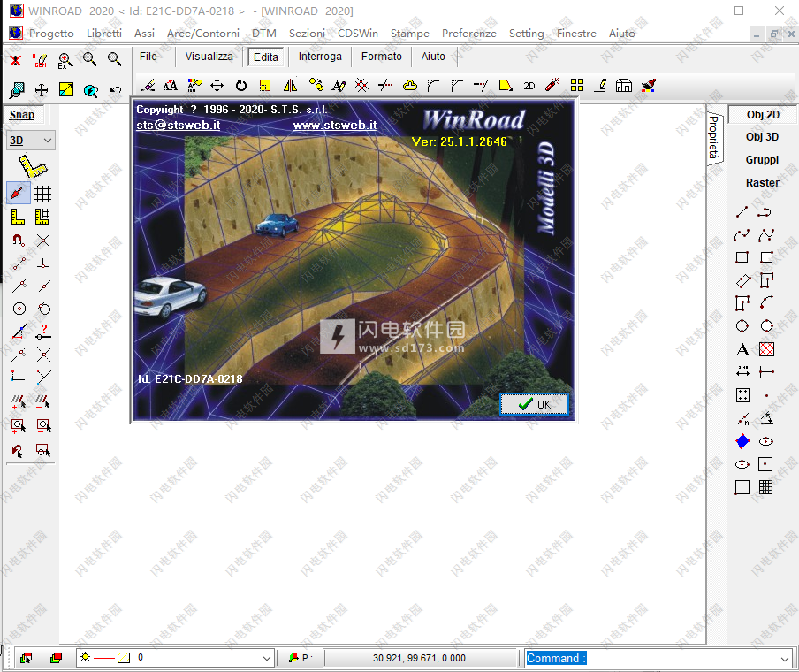Viewport: 799px width, 672px height.
Task: Select the rotate tool icon
Action: coord(241,86)
